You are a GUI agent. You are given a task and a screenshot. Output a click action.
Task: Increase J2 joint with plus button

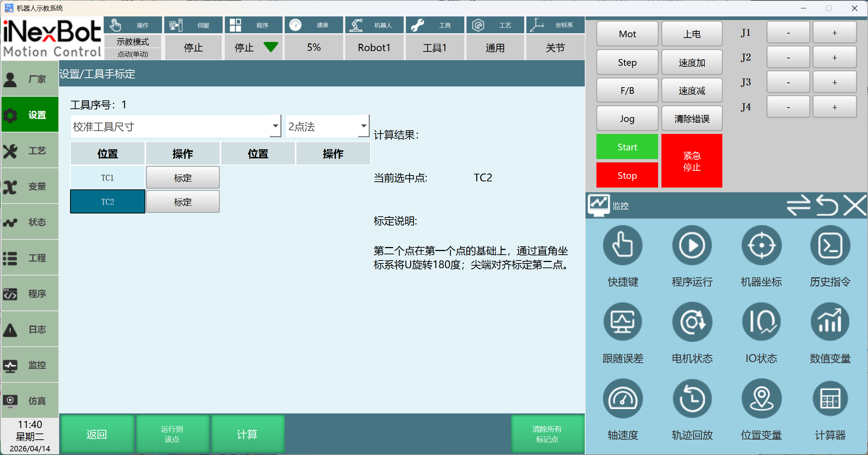(834, 58)
